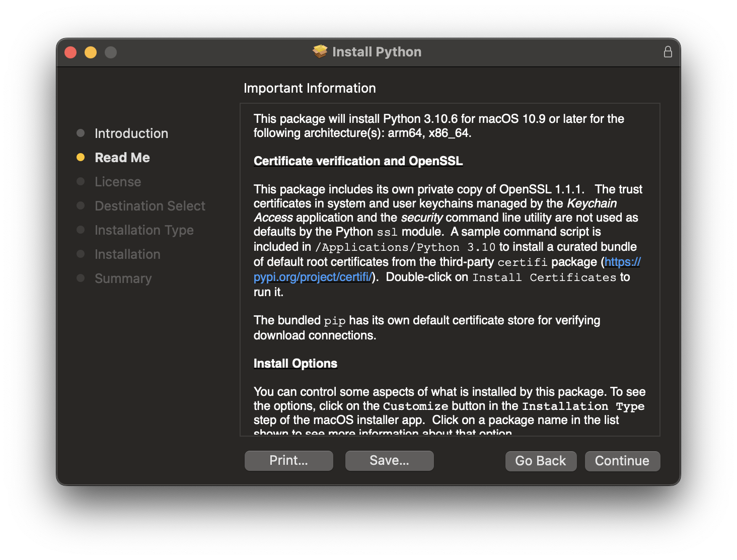Screen dimensions: 737x560
Task: Go Back to the previous step
Action: 541,461
